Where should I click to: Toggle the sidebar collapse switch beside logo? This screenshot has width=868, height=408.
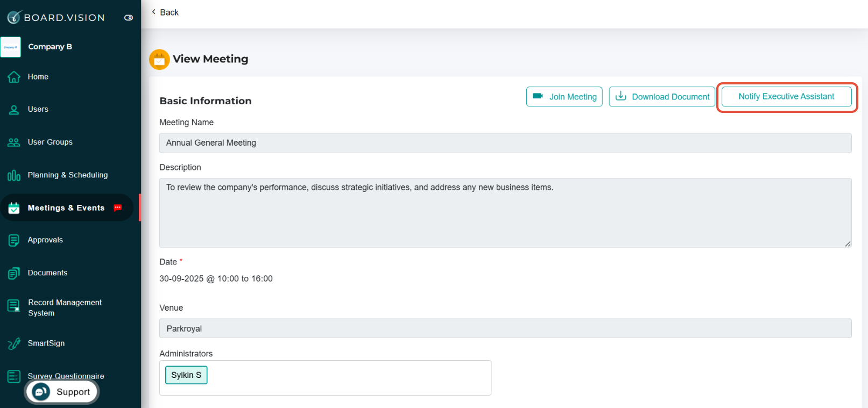click(x=129, y=18)
